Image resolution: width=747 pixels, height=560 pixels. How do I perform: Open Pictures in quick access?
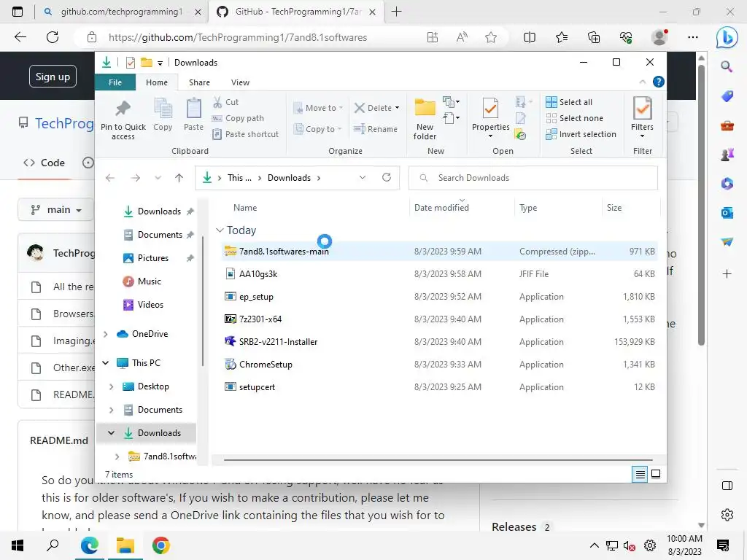tap(152, 258)
